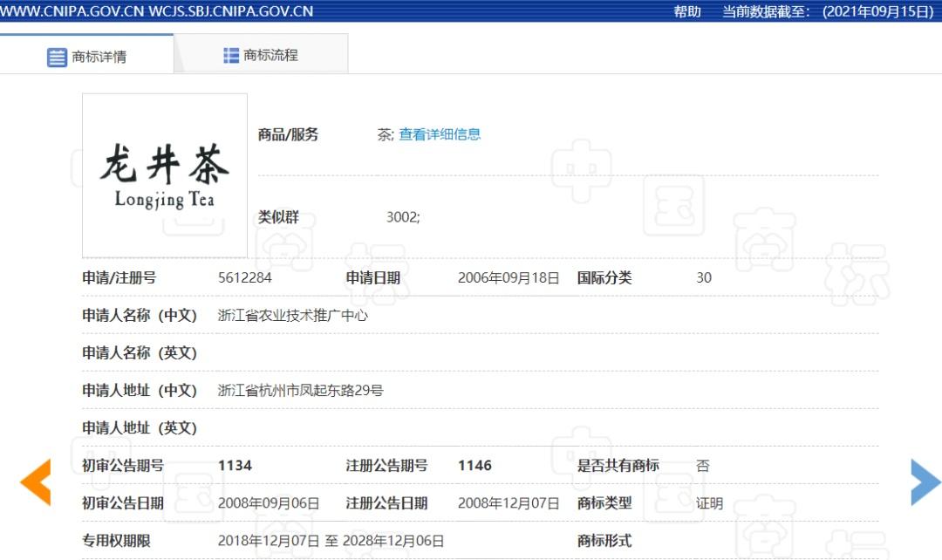This screenshot has height=560, width=942.
Task: Click the 商标详情 tab document icon
Action: point(57,57)
